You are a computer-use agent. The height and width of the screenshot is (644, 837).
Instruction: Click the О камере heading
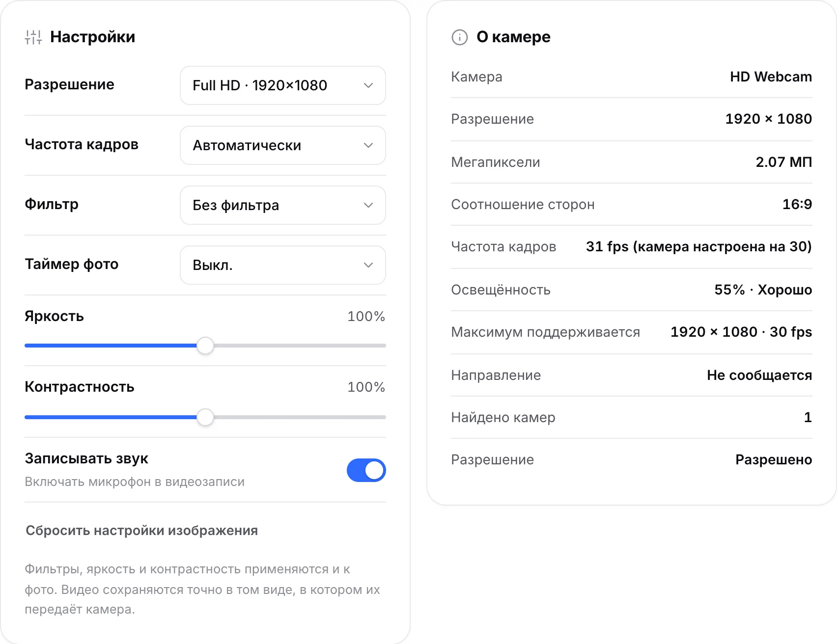[513, 37]
